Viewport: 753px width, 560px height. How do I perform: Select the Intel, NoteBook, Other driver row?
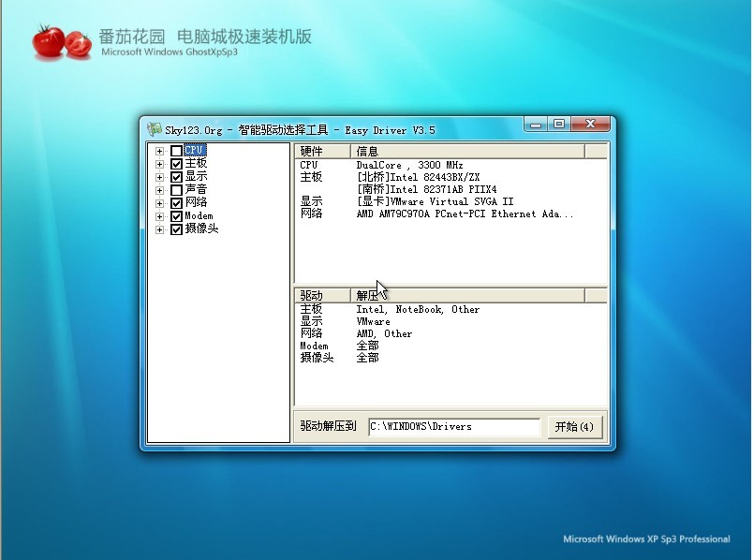pyautogui.click(x=450, y=310)
